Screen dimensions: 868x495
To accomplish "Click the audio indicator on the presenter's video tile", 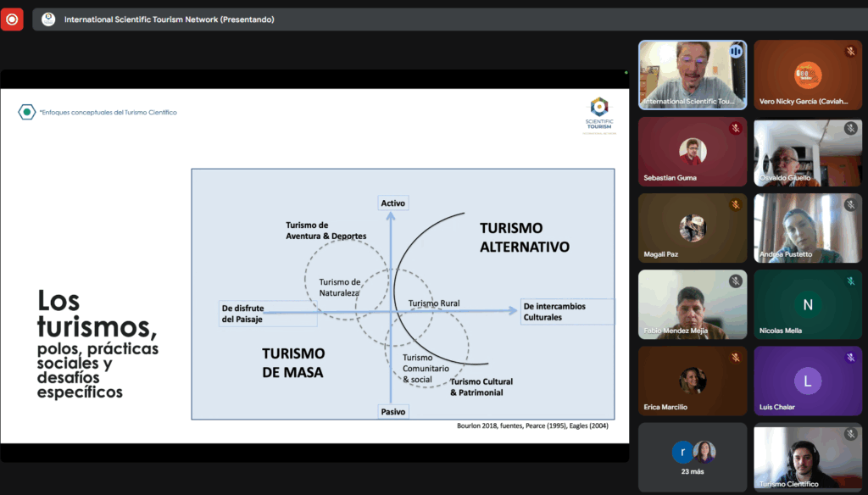I will click(x=736, y=52).
